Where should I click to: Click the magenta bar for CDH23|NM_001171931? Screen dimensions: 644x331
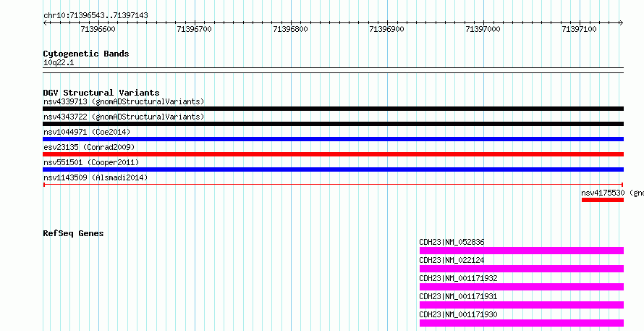click(522, 305)
